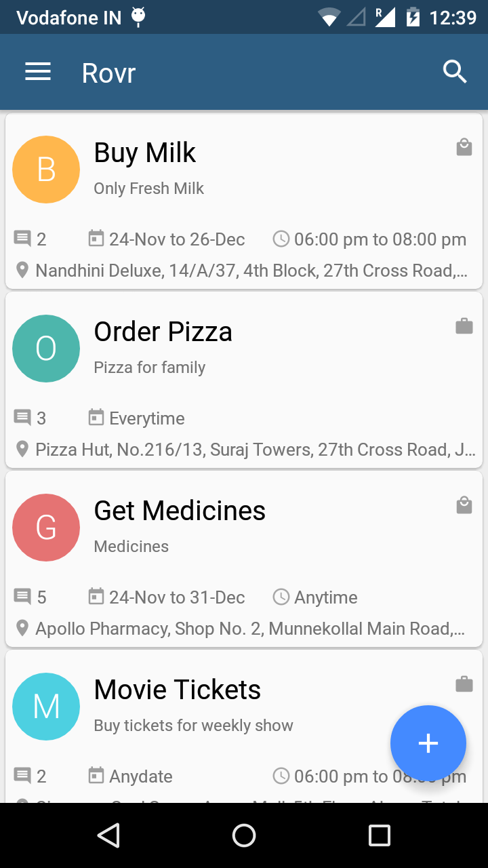Tap the Nandhini Deluxe address line

251,271
